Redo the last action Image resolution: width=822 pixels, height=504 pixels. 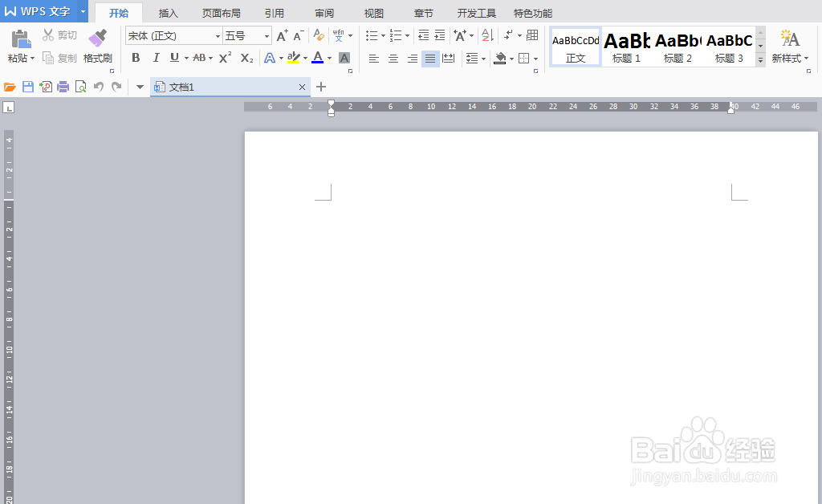pyautogui.click(x=116, y=87)
